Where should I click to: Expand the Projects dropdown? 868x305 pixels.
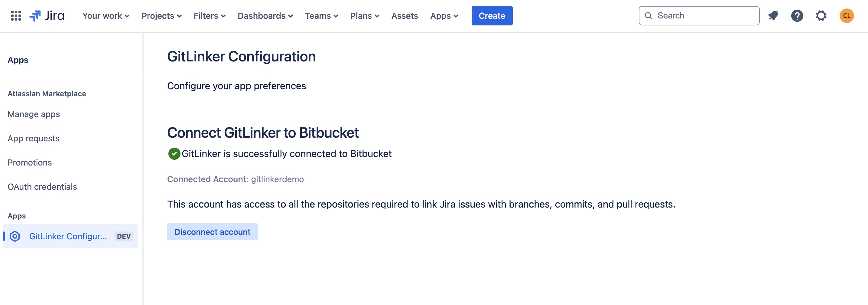click(161, 16)
